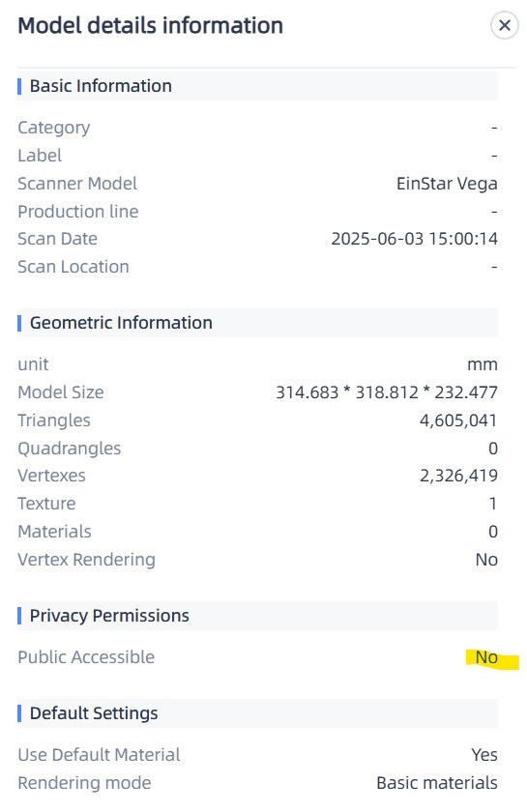Click the Model details information title
527x812 pixels.
150,25
